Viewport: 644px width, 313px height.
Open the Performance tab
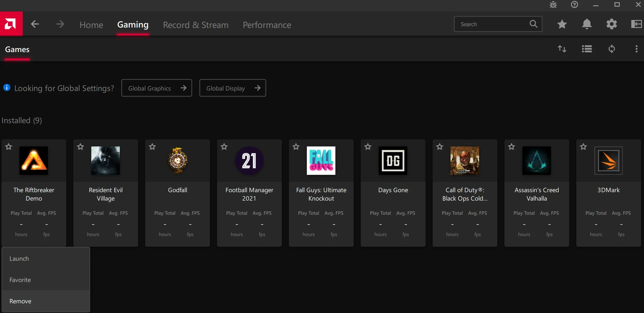[267, 25]
